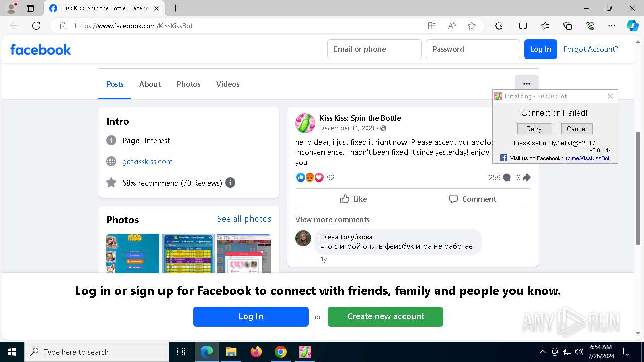Launch Chrome from taskbar

pyautogui.click(x=281, y=352)
